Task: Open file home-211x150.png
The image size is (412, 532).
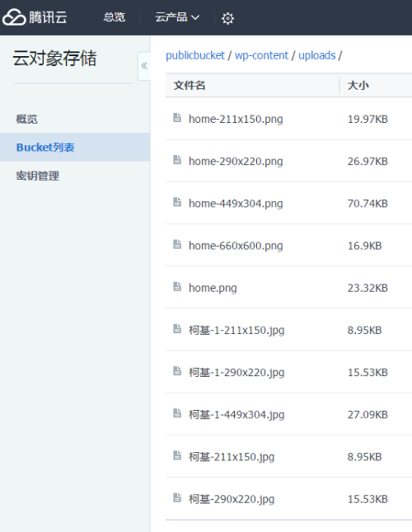Action: coord(236,119)
